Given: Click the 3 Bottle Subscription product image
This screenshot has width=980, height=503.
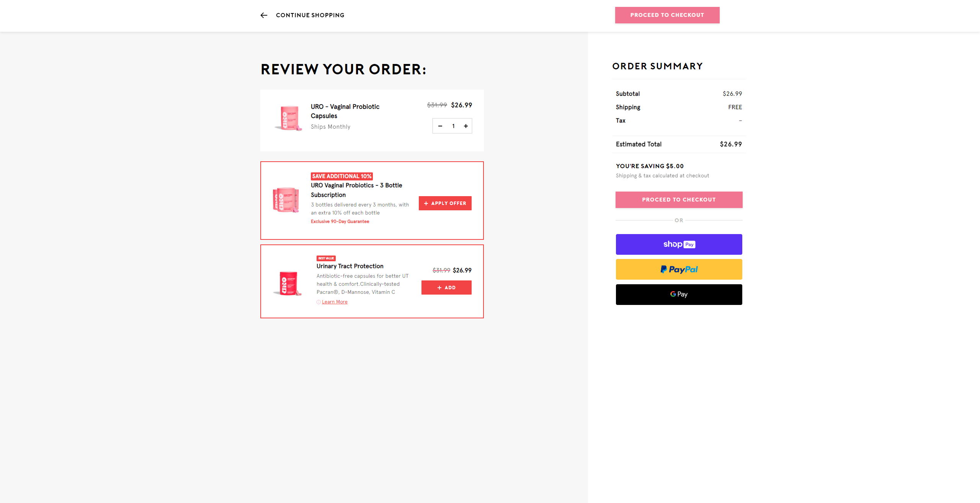Looking at the screenshot, I should click(286, 200).
